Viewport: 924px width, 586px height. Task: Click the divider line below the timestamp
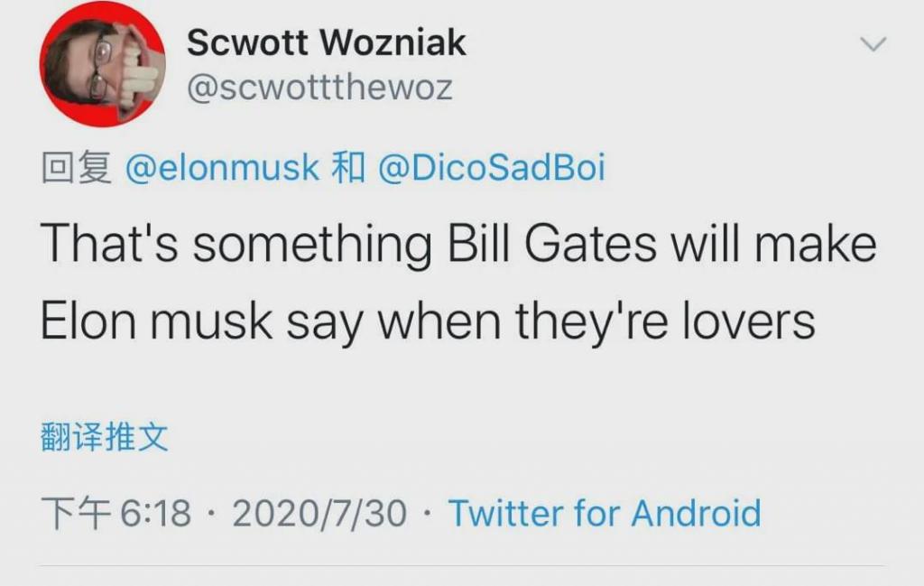pyautogui.click(x=462, y=566)
